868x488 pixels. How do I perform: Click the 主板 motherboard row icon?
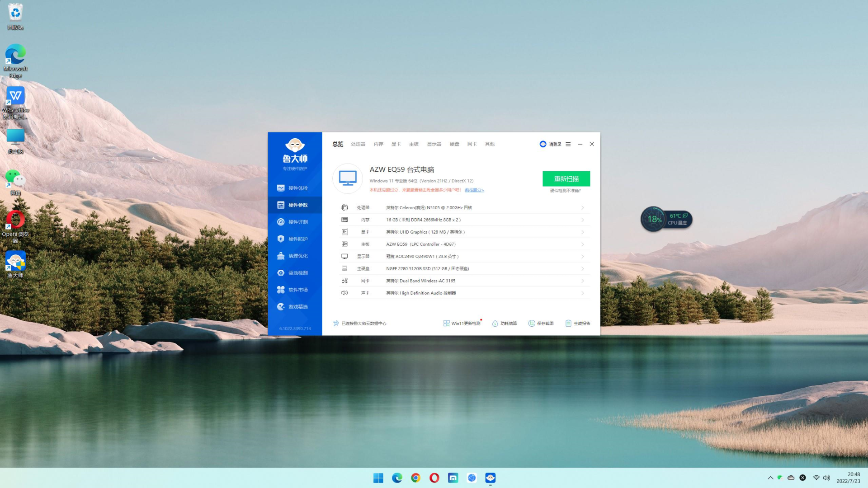[x=344, y=244]
